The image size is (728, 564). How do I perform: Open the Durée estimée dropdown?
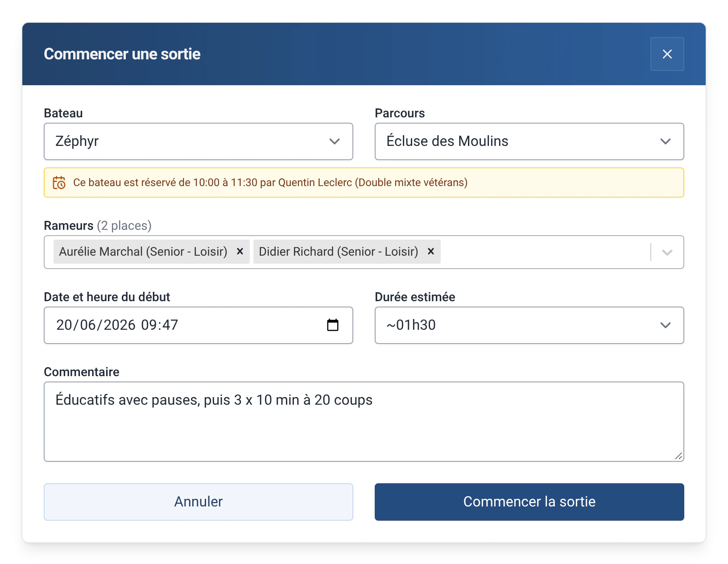529,325
